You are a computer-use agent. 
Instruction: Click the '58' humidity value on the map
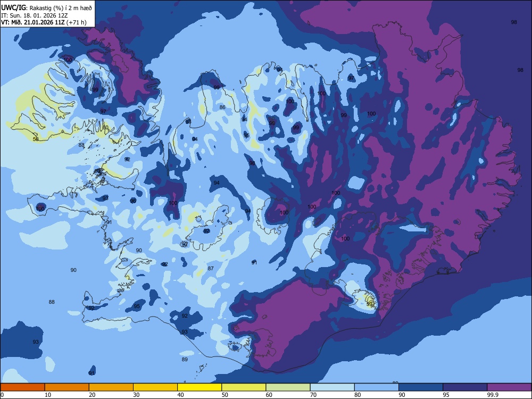click(x=36, y=139)
